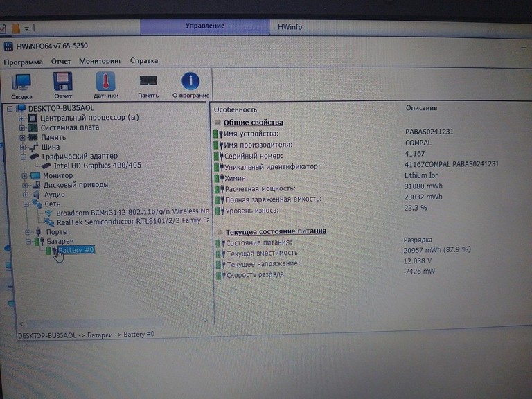Click the Особенность column header

(x=235, y=109)
